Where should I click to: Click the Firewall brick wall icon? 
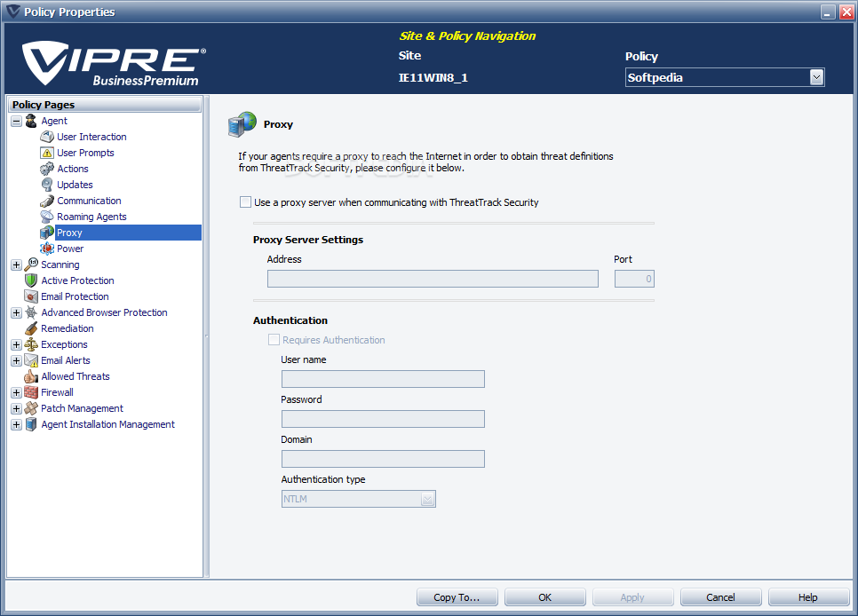pos(31,392)
